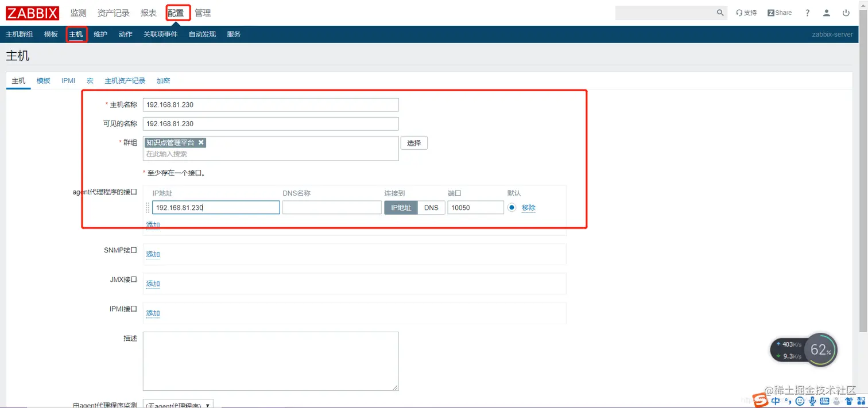
Task: Click the ZABBIX logo
Action: 33,13
